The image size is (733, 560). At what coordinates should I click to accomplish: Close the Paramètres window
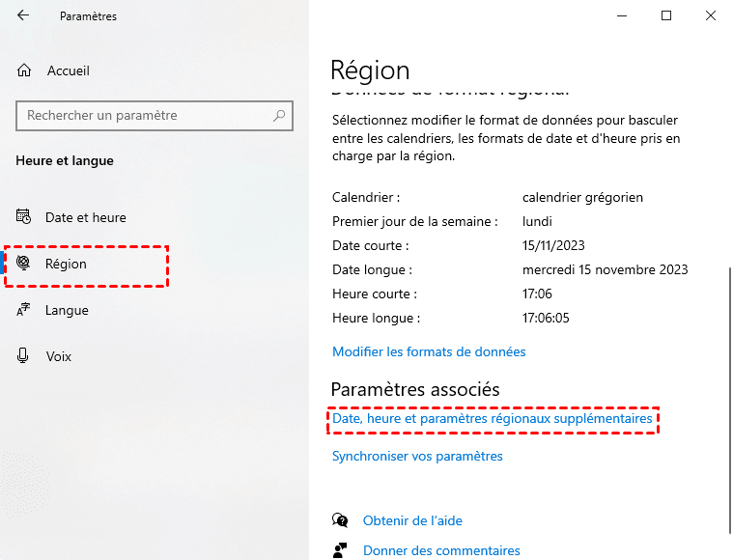pyautogui.click(x=710, y=16)
